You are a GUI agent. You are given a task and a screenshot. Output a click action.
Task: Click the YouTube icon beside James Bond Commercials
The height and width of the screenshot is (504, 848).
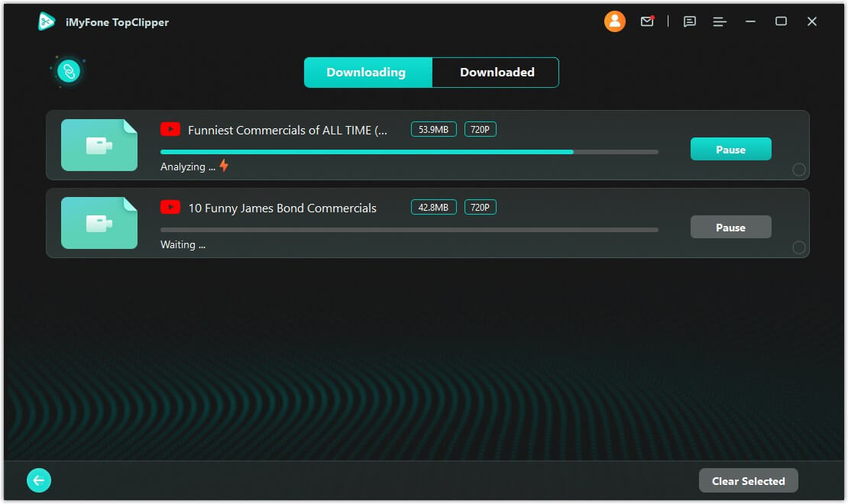[x=170, y=208]
